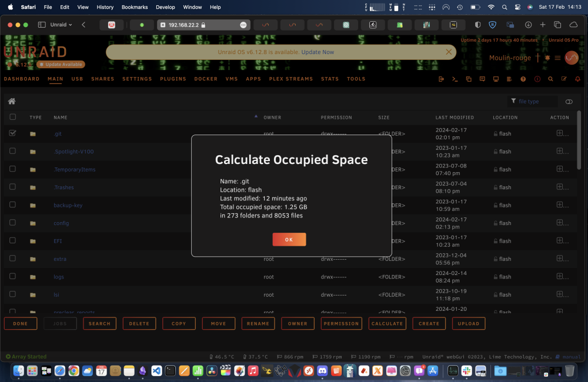
Task: Click the folder icon of backup-key row
Action: pyautogui.click(x=33, y=206)
